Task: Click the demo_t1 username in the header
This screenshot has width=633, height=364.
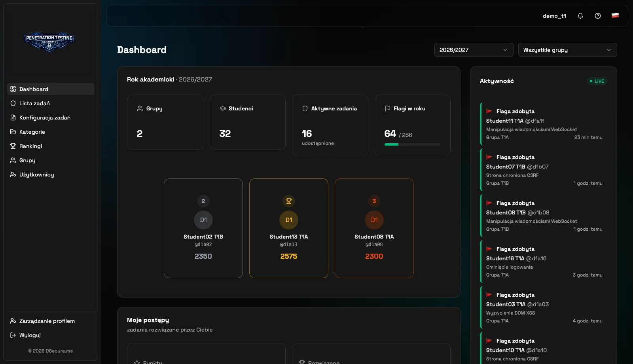Action: (x=554, y=16)
